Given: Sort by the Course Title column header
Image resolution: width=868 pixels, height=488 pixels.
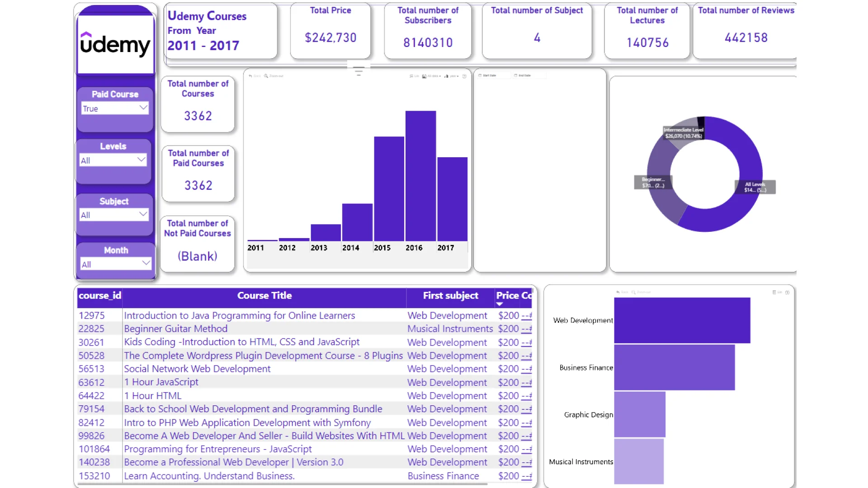Looking at the screenshot, I should [x=264, y=296].
